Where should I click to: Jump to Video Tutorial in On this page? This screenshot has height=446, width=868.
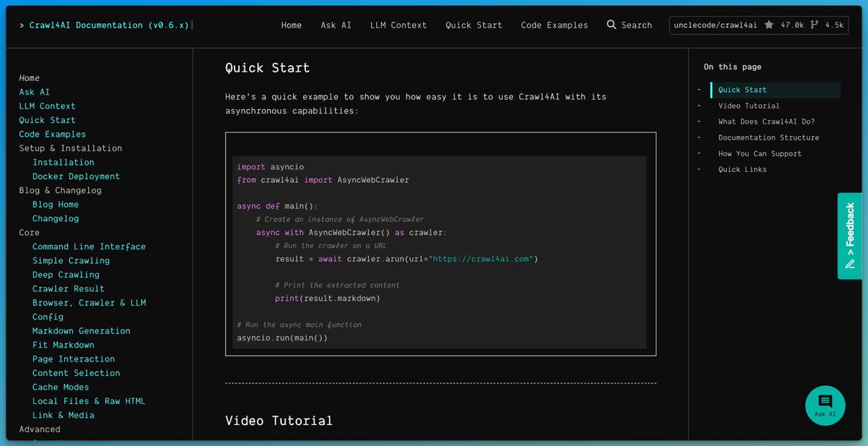pyautogui.click(x=749, y=106)
